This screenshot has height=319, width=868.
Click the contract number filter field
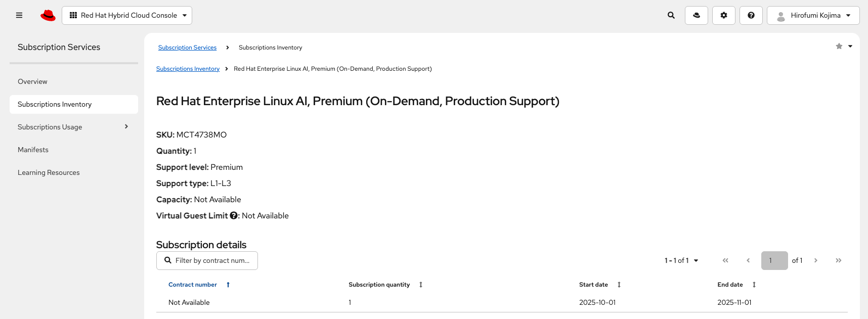click(212, 260)
